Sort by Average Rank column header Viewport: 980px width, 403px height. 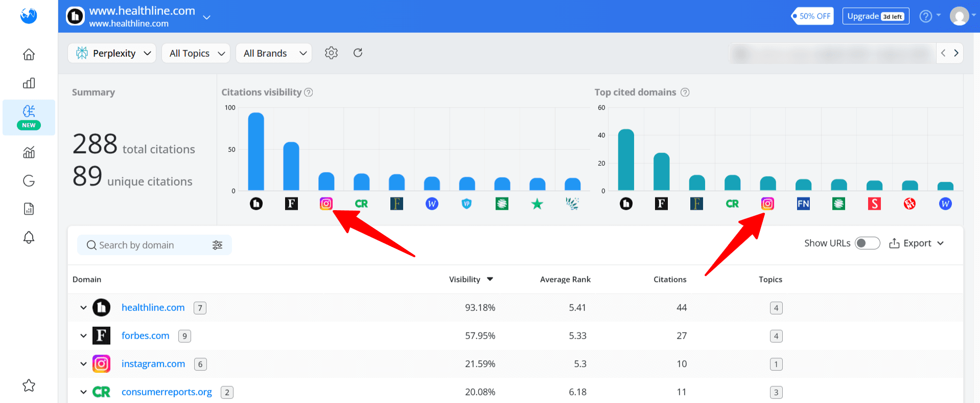coord(565,279)
